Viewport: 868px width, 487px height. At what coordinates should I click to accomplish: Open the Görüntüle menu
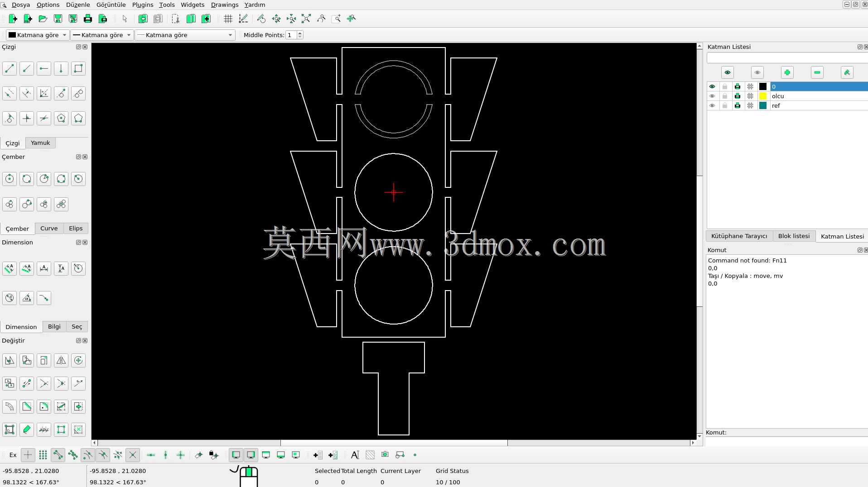[x=111, y=5]
